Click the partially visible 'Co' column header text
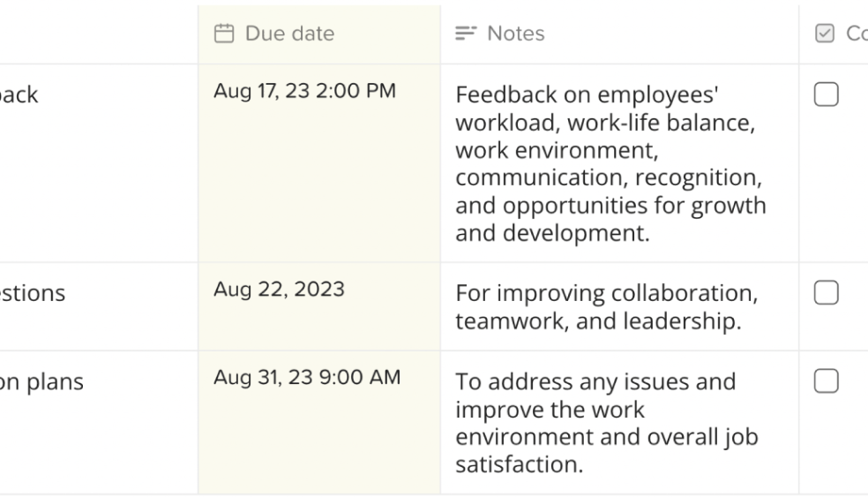 pos(856,34)
